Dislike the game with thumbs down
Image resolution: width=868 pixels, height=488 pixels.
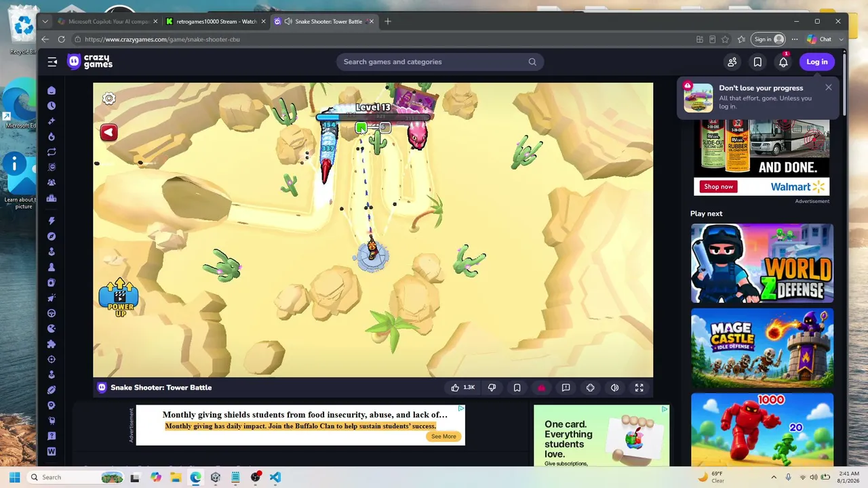tap(492, 388)
